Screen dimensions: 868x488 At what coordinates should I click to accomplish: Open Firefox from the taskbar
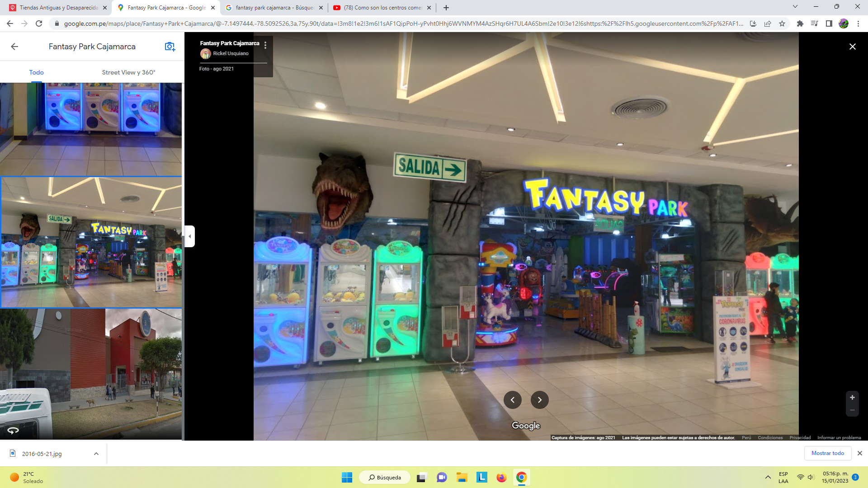click(x=501, y=478)
